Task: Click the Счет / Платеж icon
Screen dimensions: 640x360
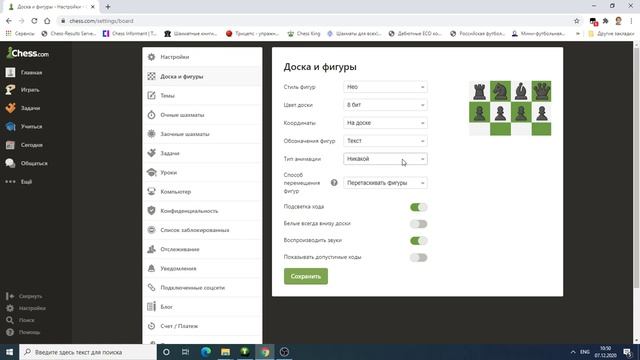Action: (151, 326)
